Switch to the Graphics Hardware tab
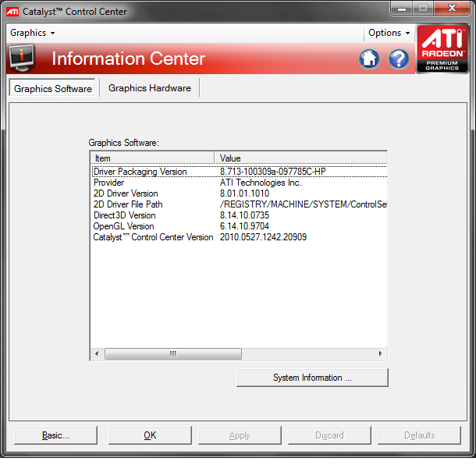Screen dimensions: 476x465 [x=150, y=88]
